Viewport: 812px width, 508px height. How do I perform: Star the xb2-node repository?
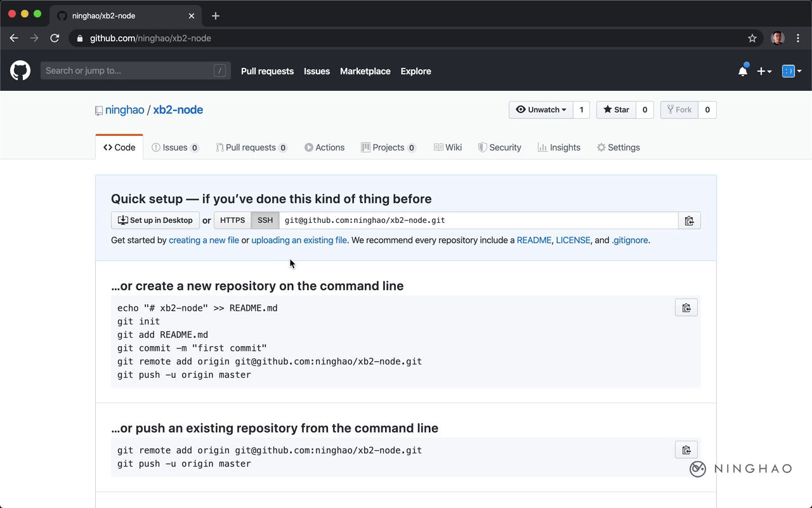616,110
